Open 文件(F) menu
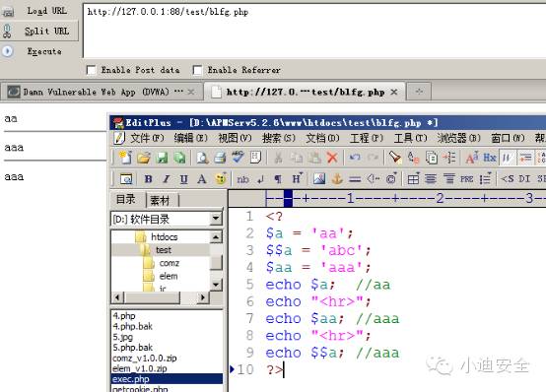 coord(147,138)
